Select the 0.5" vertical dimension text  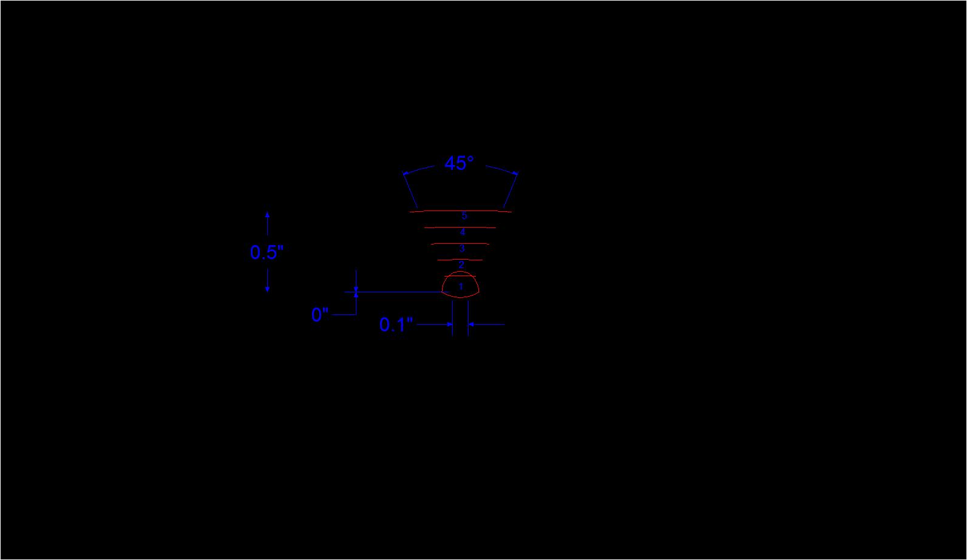pyautogui.click(x=267, y=252)
